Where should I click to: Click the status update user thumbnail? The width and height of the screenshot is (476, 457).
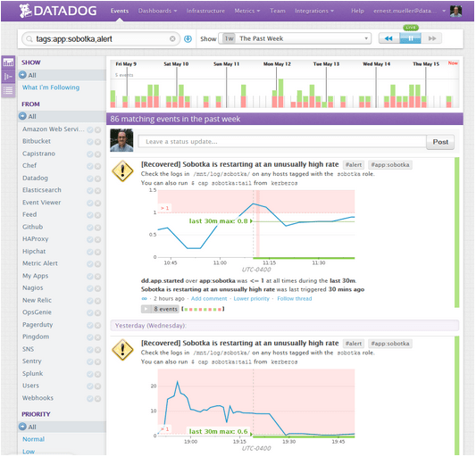pyautogui.click(x=121, y=140)
